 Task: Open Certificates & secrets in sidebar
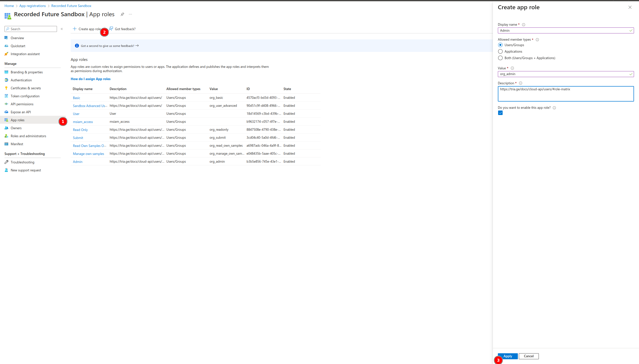tap(25, 88)
